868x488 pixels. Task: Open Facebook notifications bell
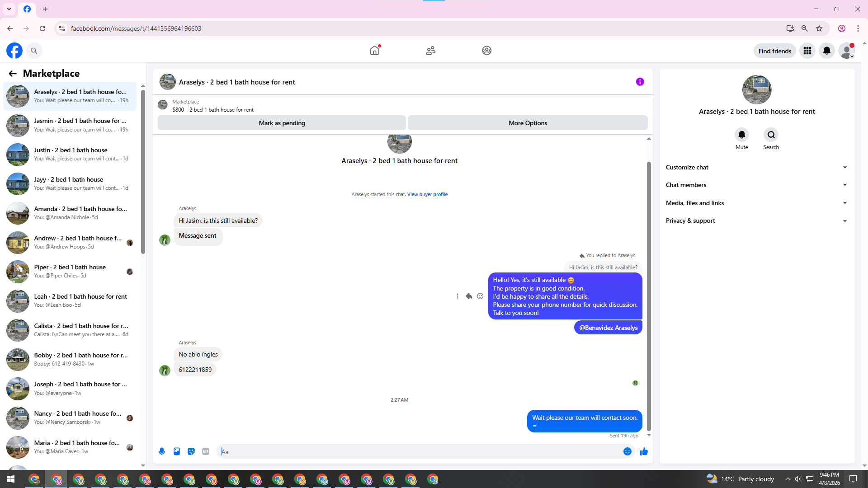click(x=826, y=51)
